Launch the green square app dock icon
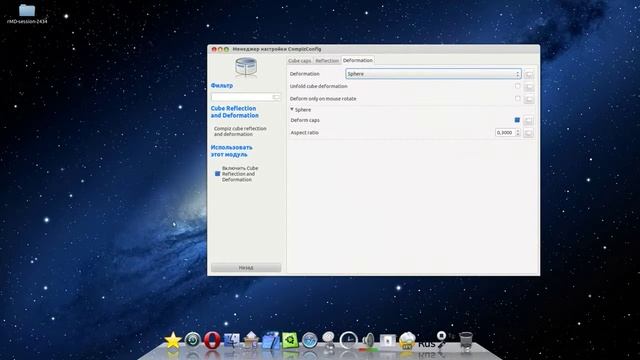640x360 pixels. [x=290, y=340]
